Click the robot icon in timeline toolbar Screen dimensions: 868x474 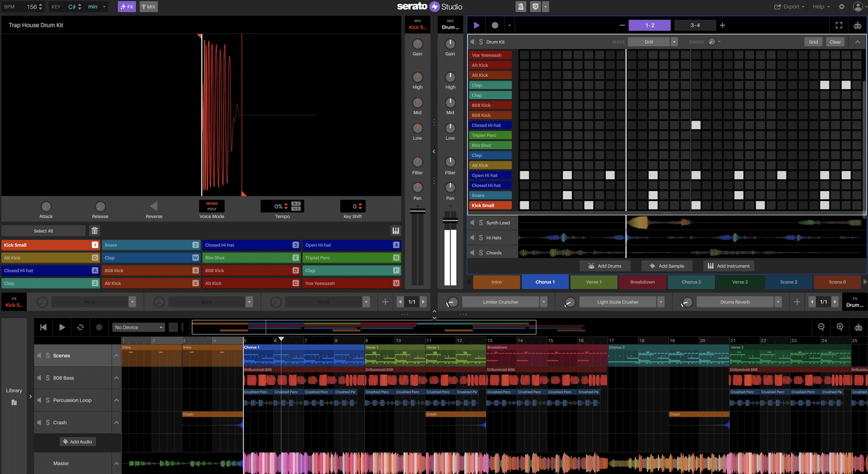(858, 327)
